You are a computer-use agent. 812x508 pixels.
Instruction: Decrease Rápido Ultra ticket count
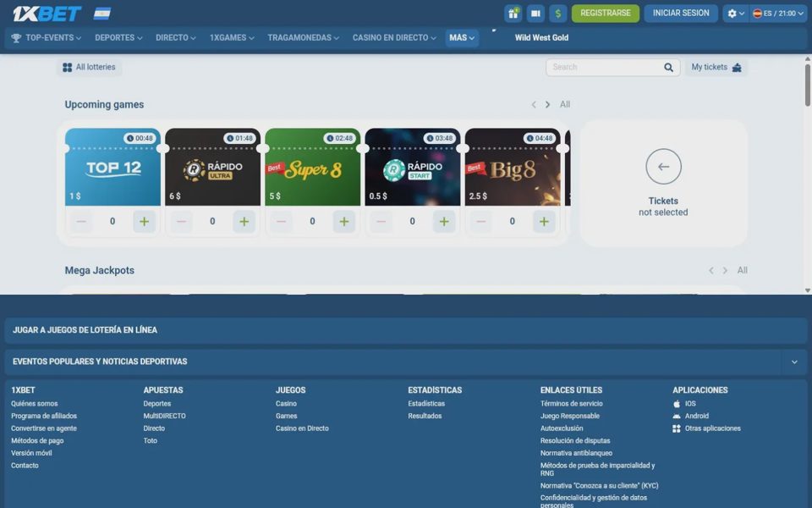(x=181, y=222)
